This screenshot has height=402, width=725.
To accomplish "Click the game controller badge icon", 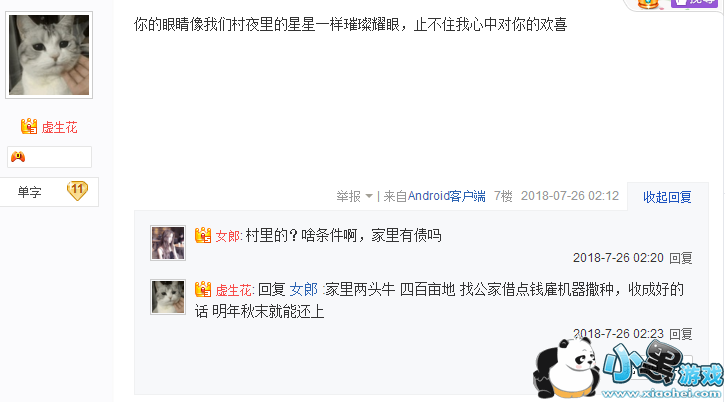I will point(18,157).
